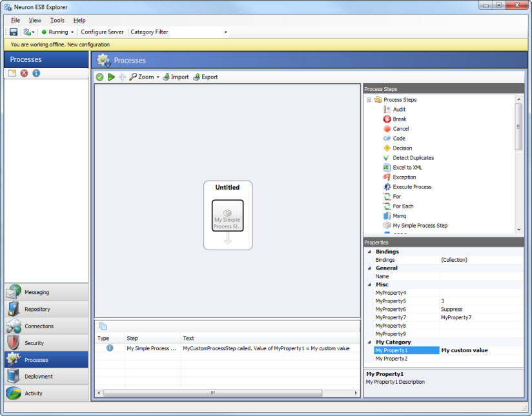Select the For Each process step
Viewport: 532px width, 416px height.
[403, 206]
